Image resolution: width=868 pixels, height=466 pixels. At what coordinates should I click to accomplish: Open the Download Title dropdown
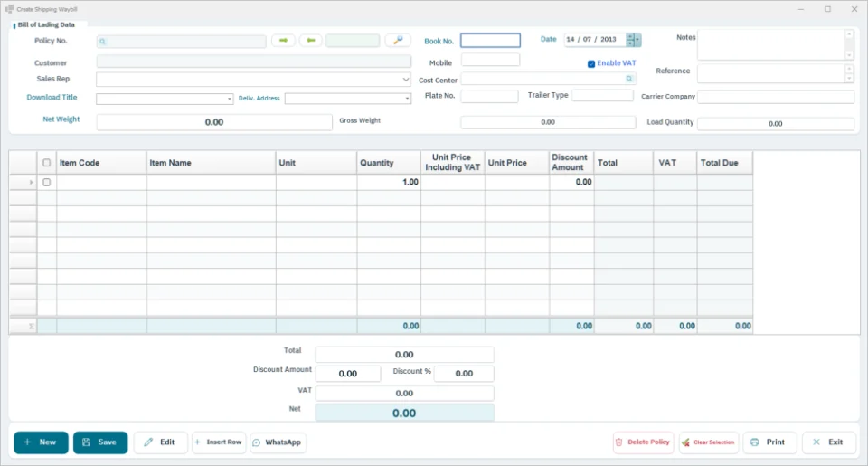point(229,100)
